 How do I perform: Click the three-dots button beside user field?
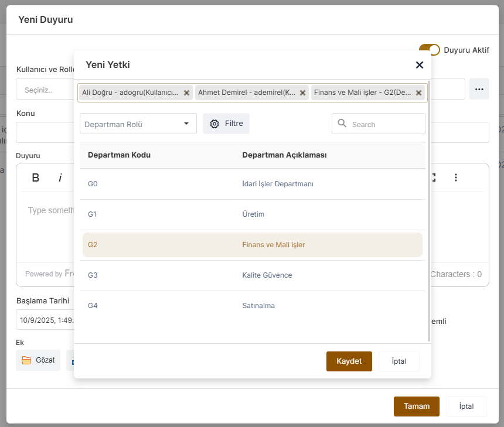coord(479,89)
